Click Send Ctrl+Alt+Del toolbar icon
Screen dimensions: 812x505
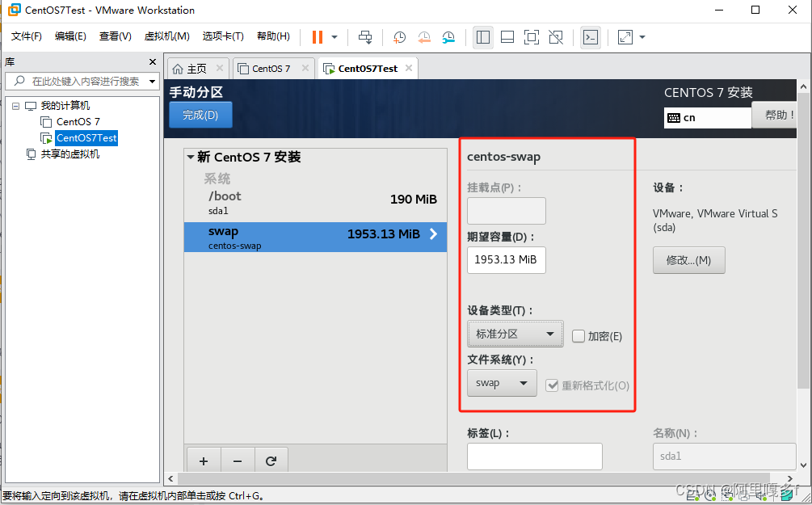click(365, 37)
